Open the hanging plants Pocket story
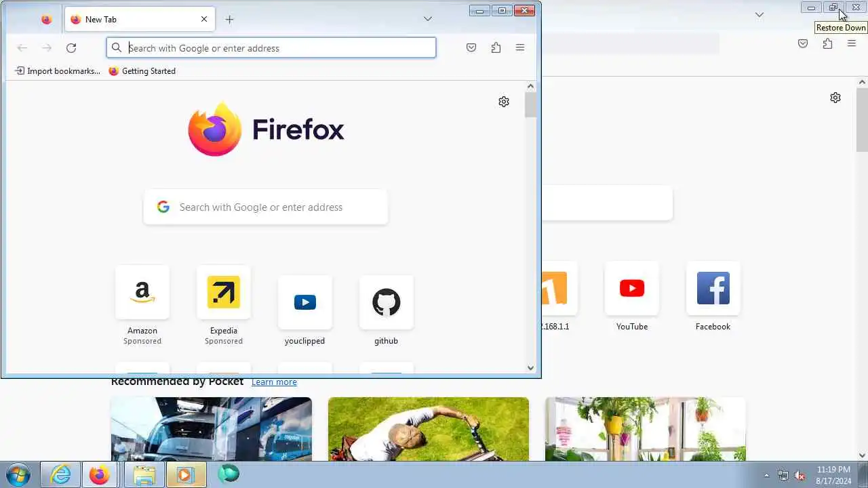868x488 pixels. click(646, 429)
